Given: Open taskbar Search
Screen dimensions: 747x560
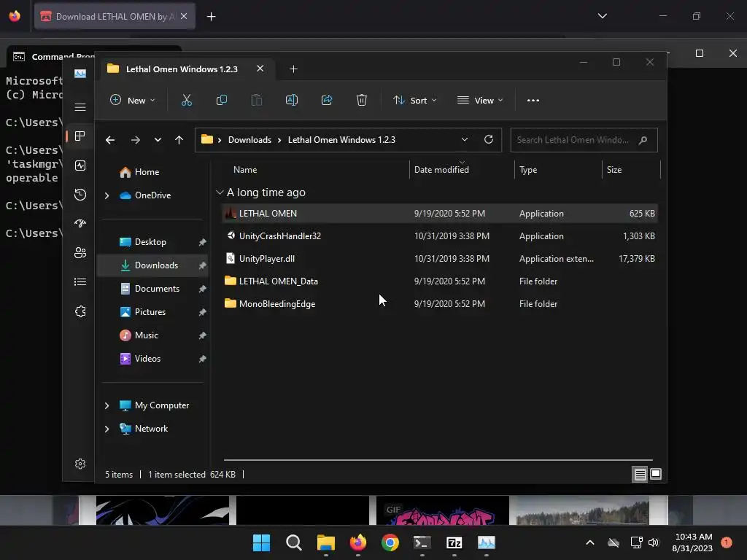Looking at the screenshot, I should 293,542.
